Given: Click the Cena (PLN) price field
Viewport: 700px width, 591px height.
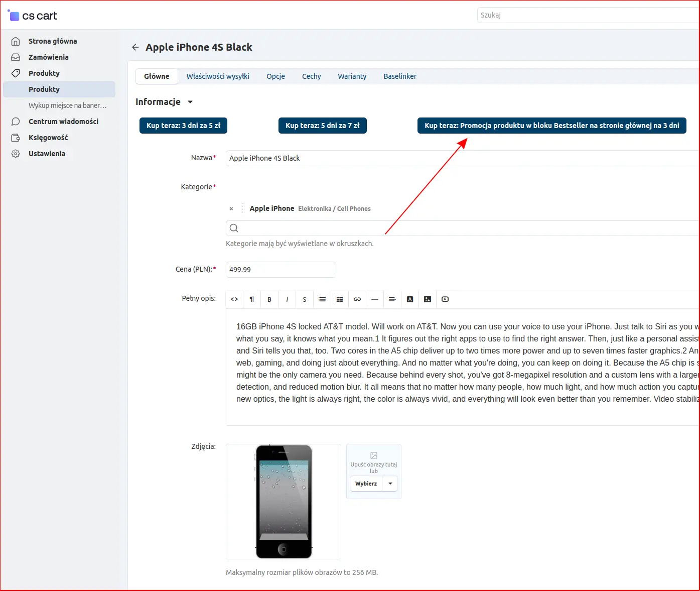Looking at the screenshot, I should 281,270.
